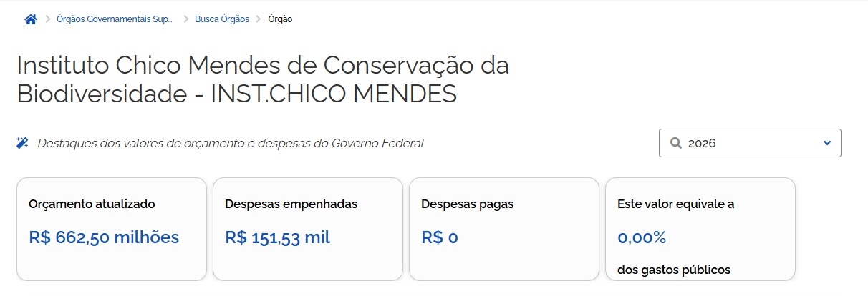Open Órgãos Governamentais Sup... breadcrumb link

pyautogui.click(x=115, y=19)
